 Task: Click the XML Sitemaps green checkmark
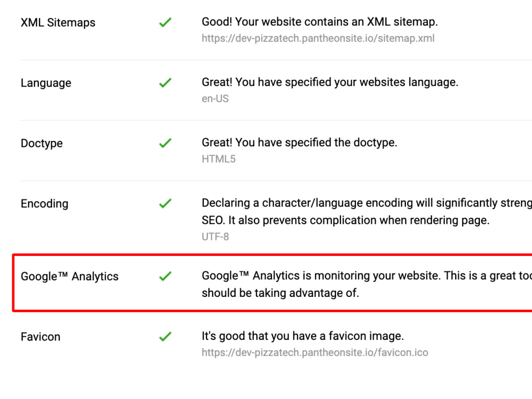point(165,22)
